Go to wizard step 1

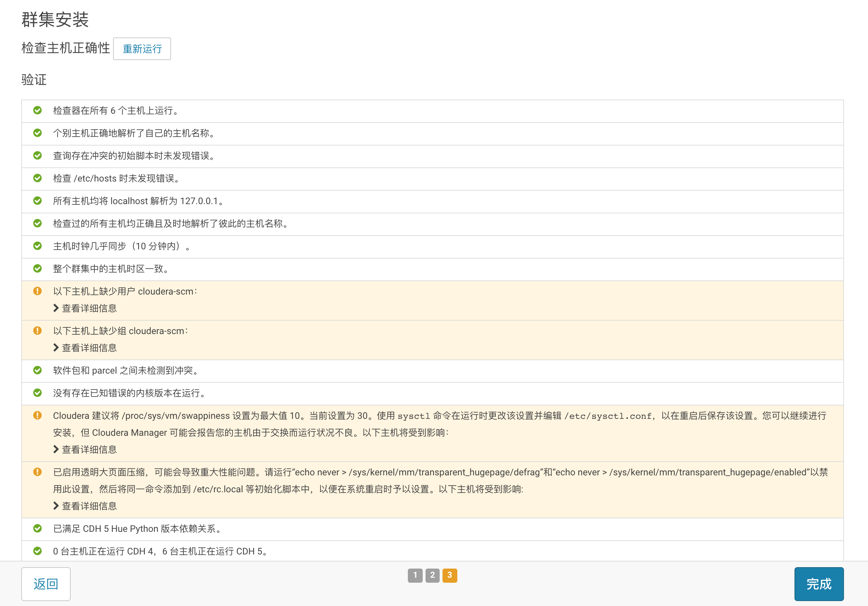coord(415,575)
